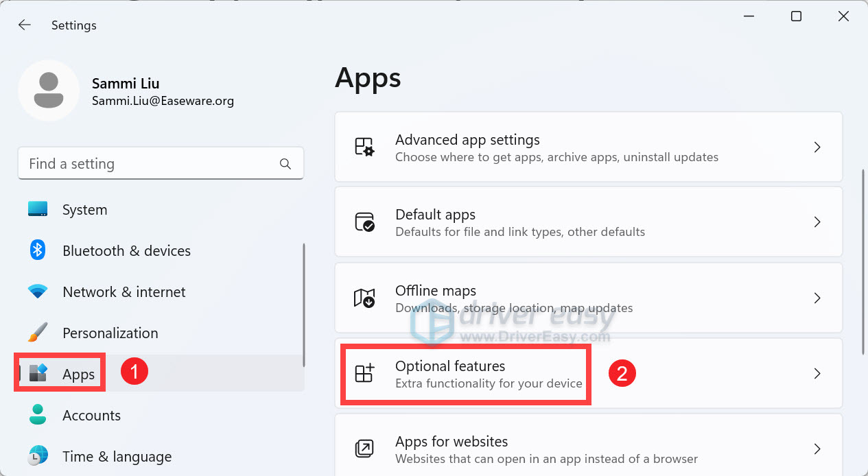Expand Advanced app settings chevron
Screen dimensions: 868x476
(817, 147)
